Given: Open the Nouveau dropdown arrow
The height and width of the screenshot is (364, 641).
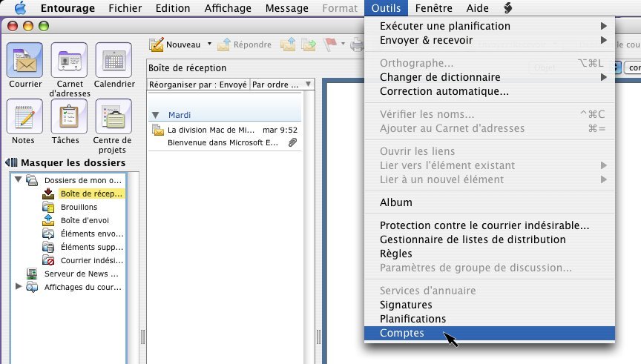Looking at the screenshot, I should pos(209,44).
